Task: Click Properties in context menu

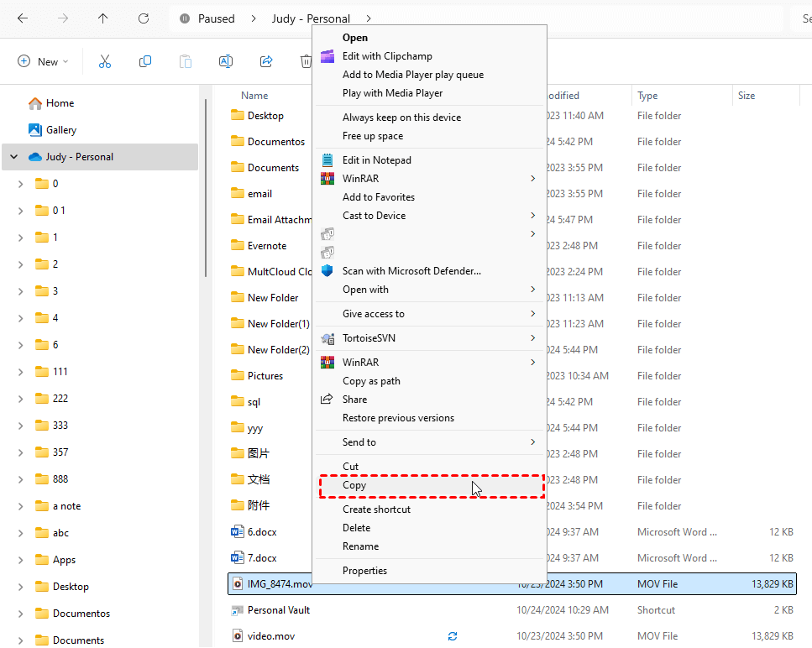Action: (364, 571)
